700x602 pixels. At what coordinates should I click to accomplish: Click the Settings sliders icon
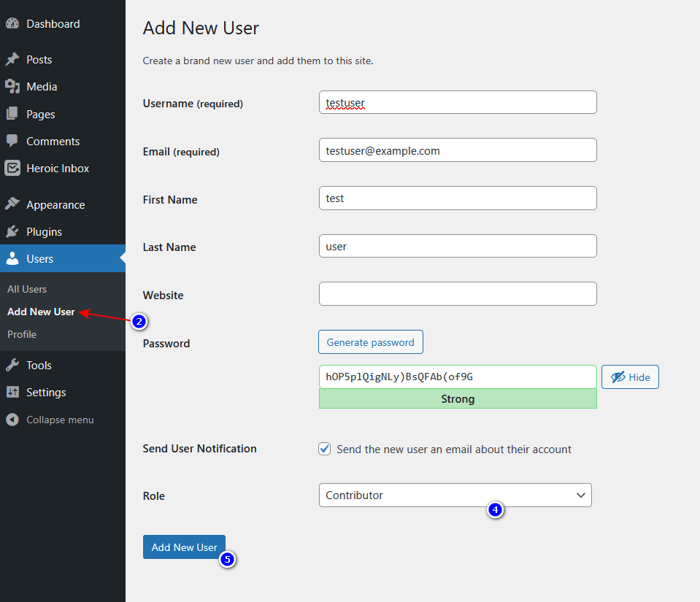[x=12, y=392]
